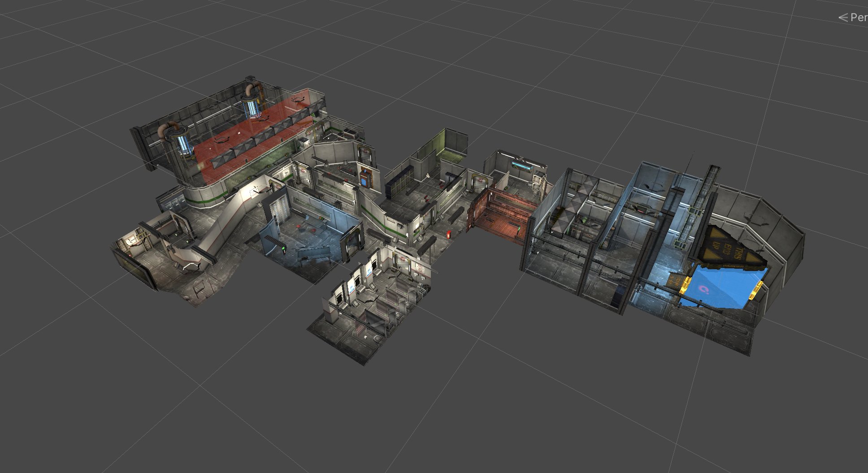Select a glowing blue cylinder tank

[183, 145]
